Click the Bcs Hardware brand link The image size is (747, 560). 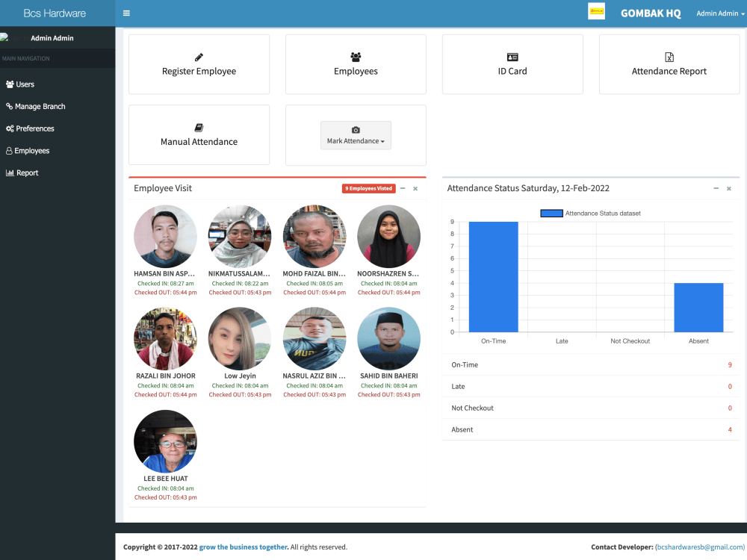pos(55,13)
